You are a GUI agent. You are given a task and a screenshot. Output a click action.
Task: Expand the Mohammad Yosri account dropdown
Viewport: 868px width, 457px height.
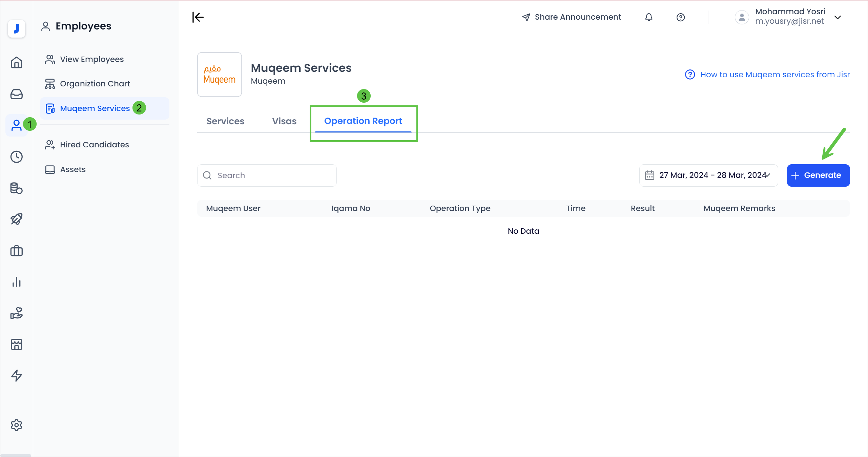(x=838, y=17)
